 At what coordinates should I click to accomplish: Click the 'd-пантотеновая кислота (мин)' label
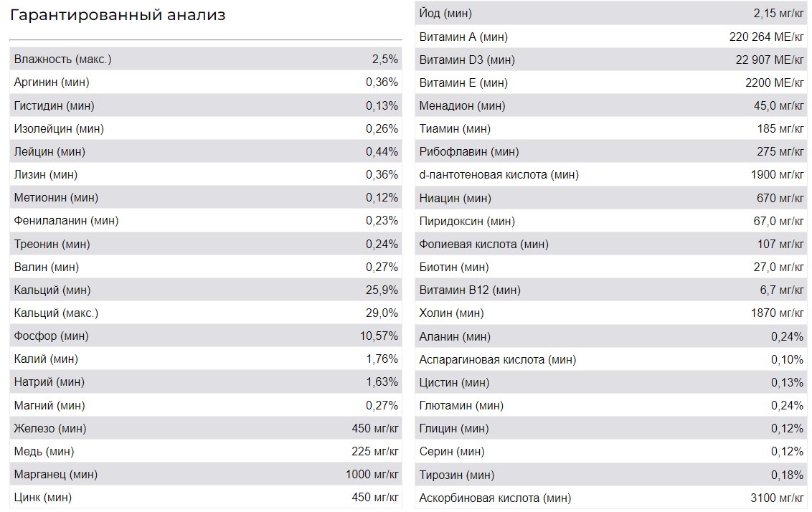pos(499,175)
